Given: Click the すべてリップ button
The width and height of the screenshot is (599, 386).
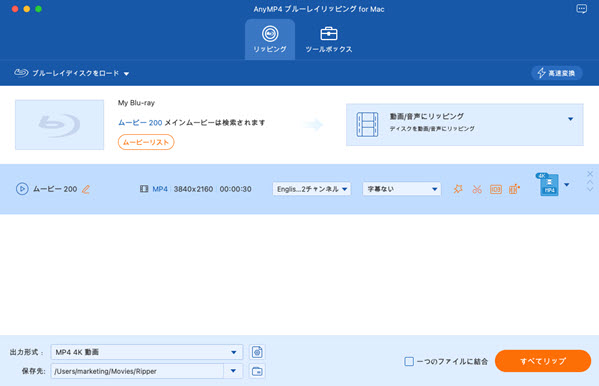Looking at the screenshot, I should click(x=543, y=361).
